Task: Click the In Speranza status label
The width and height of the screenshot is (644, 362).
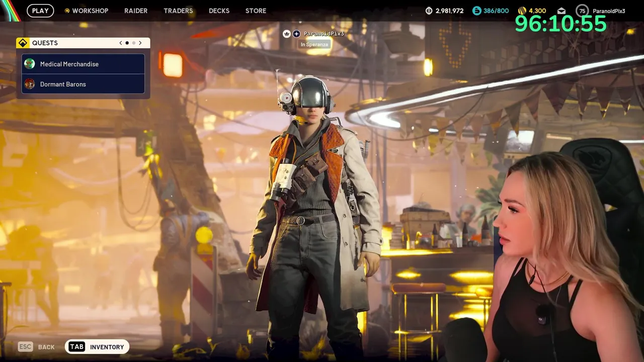Action: point(314,44)
